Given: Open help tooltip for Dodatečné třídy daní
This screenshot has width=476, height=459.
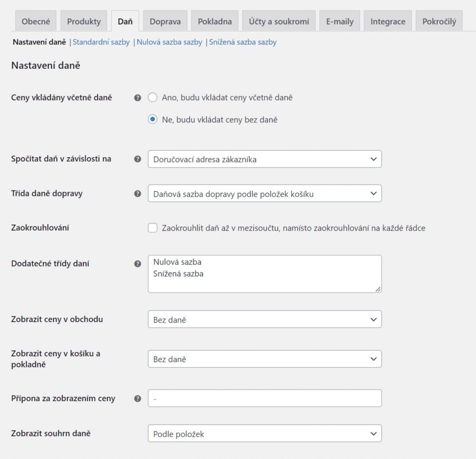Looking at the screenshot, I should 138,264.
